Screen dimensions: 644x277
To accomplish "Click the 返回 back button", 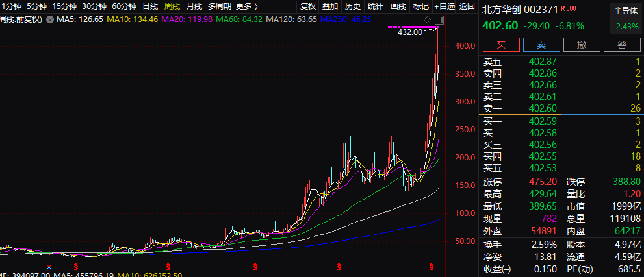I will 467,6.
